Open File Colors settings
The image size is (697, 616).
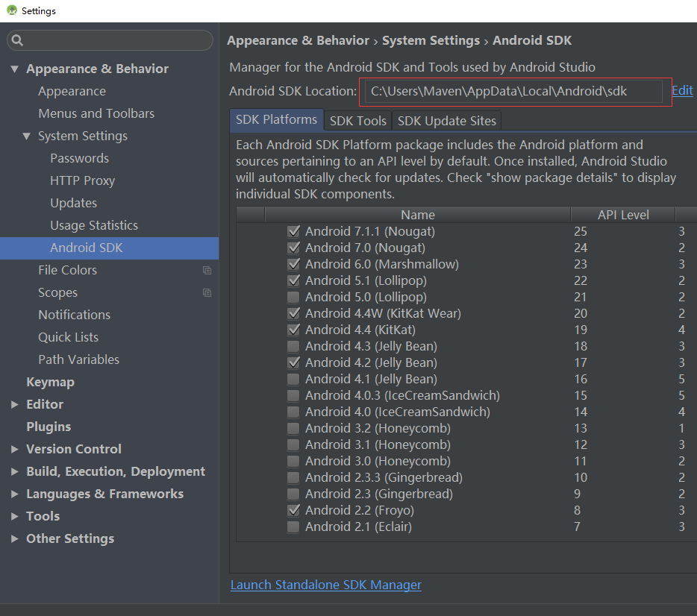coord(68,270)
